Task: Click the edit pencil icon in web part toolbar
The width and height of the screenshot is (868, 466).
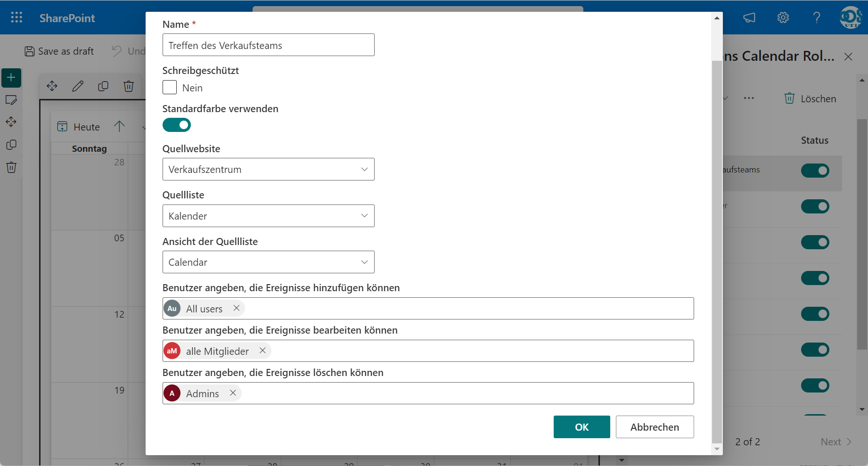Action: [x=78, y=86]
